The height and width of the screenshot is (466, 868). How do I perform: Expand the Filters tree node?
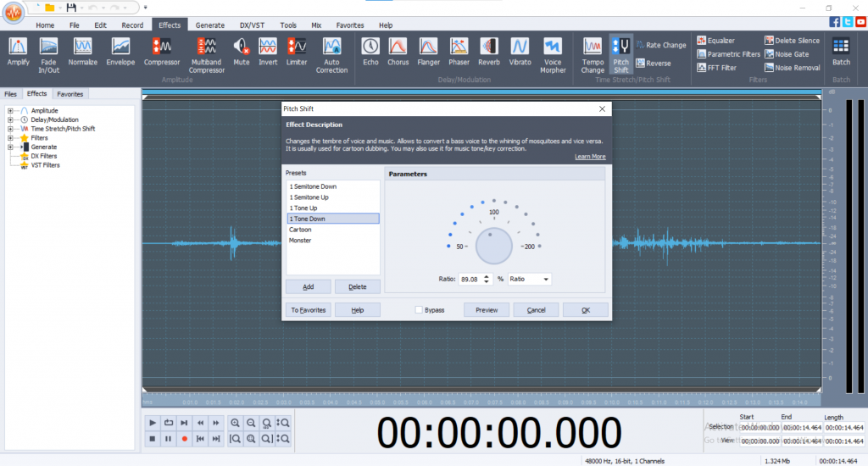pos(9,137)
